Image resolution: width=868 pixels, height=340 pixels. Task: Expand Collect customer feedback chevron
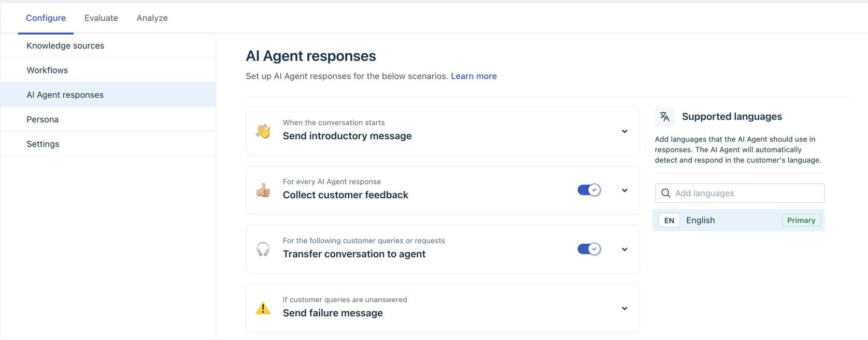(x=624, y=190)
